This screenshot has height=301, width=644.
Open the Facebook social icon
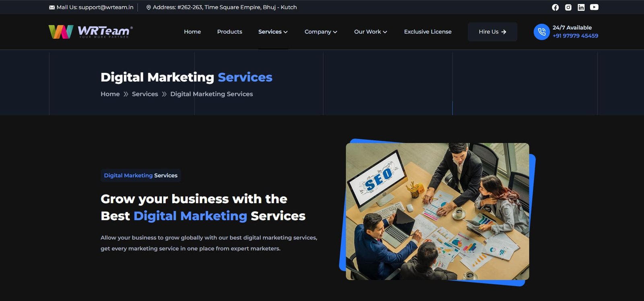point(555,7)
